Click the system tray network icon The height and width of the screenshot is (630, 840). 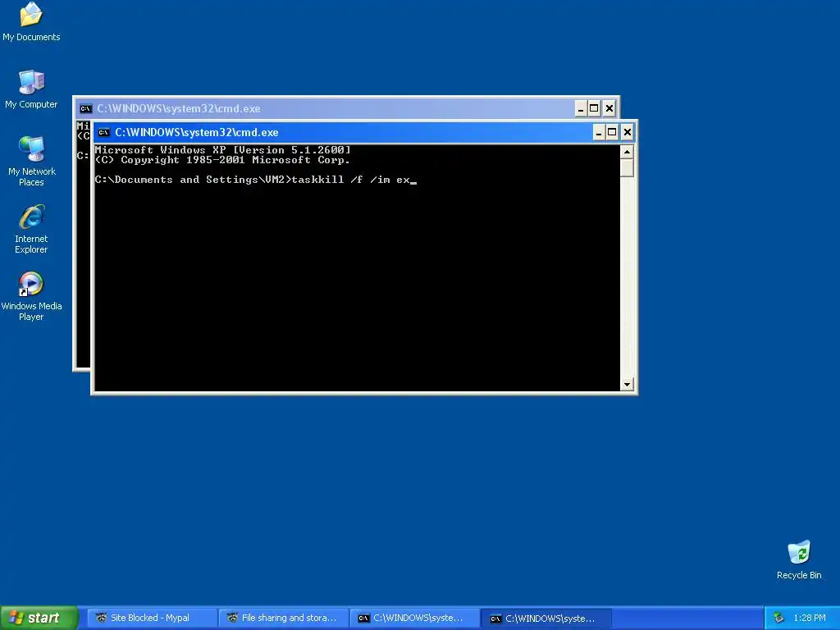click(x=778, y=618)
